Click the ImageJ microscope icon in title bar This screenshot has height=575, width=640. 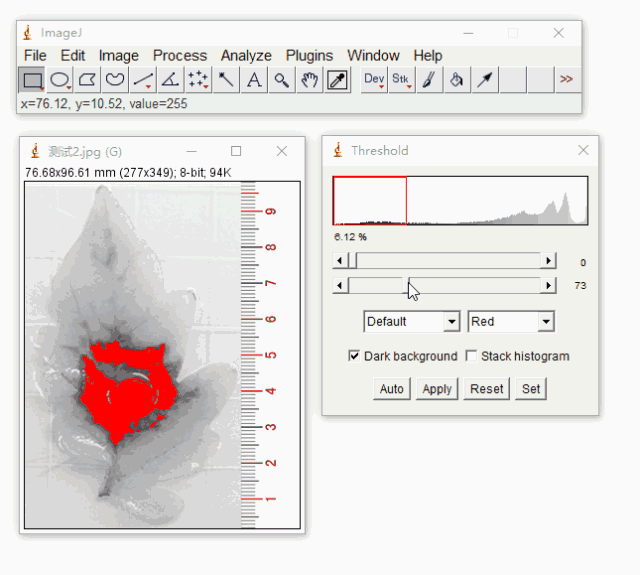(x=28, y=33)
